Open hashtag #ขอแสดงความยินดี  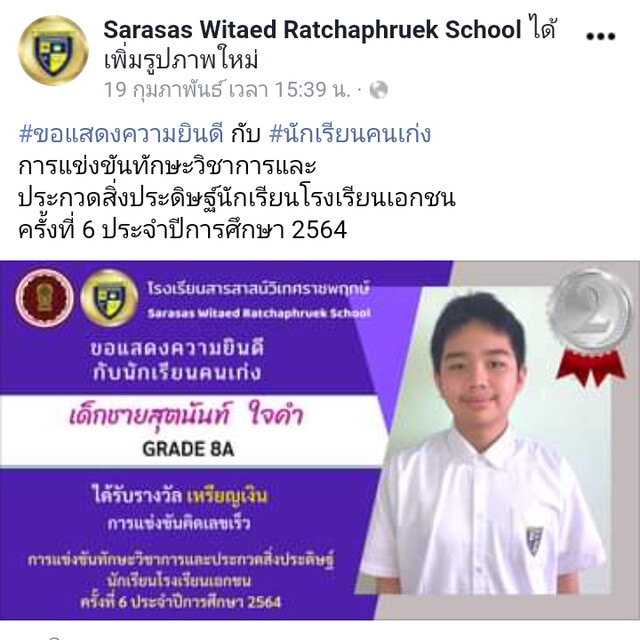click(x=121, y=133)
